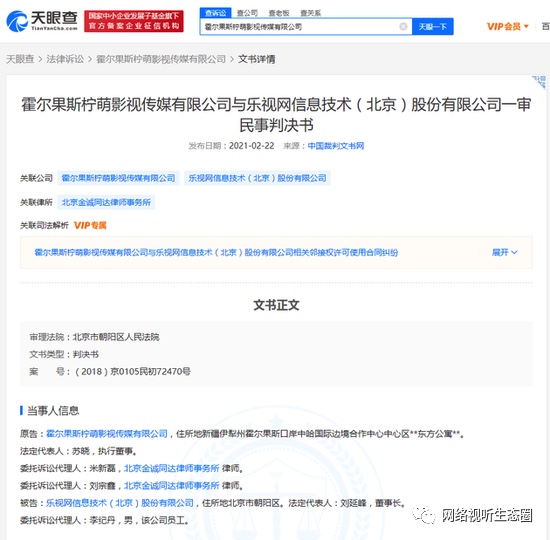
Task: Switch to the 查公司 tab
Action: pos(247,13)
